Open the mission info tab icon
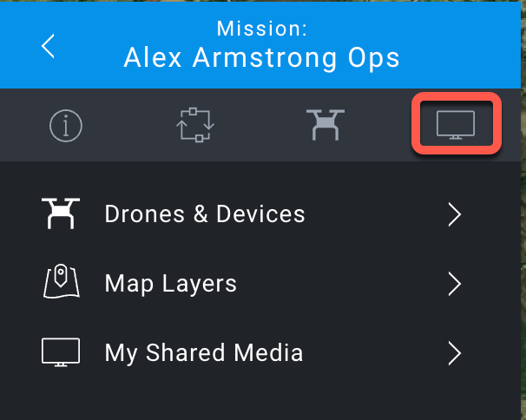 tap(66, 126)
